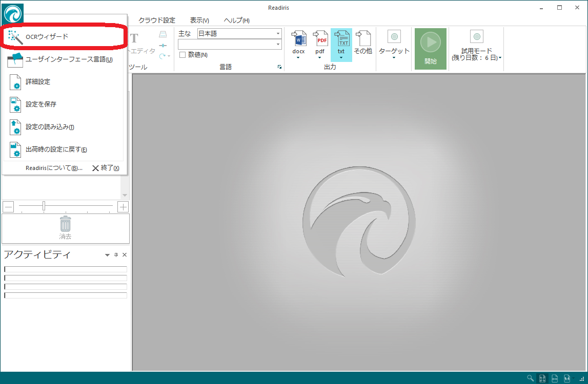Screen dimensions: 588x384
Task: Click the ターゲット icon
Action: (394, 37)
